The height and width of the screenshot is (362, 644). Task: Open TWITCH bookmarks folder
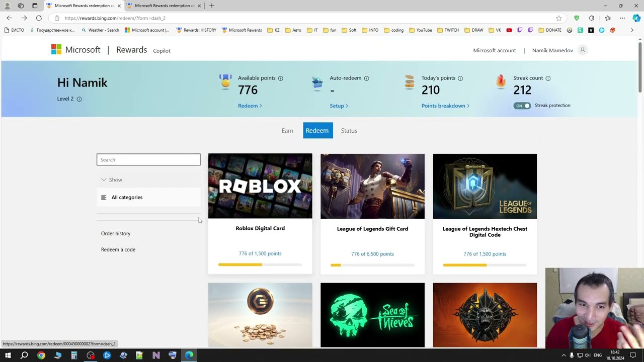448,30
